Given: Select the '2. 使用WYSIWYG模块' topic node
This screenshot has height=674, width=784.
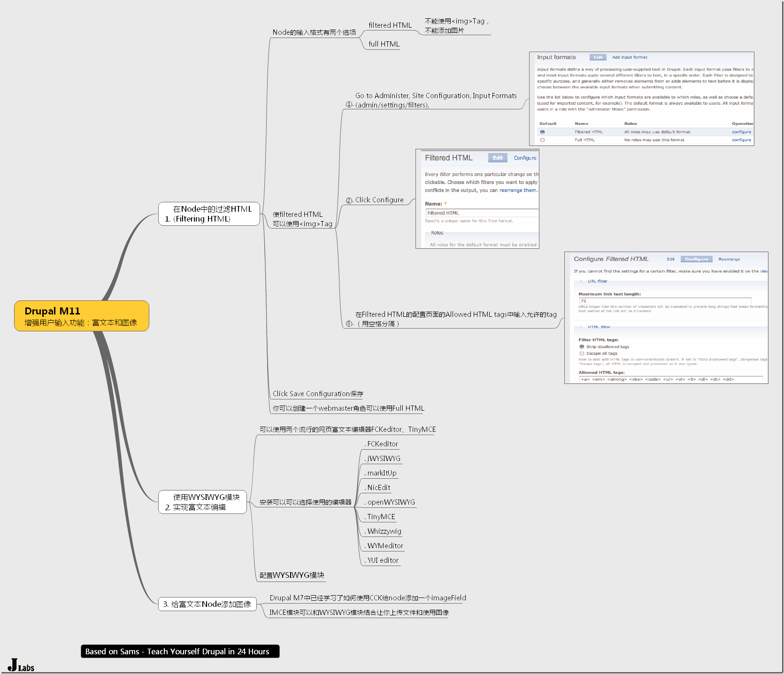Looking at the screenshot, I should 202,502.
